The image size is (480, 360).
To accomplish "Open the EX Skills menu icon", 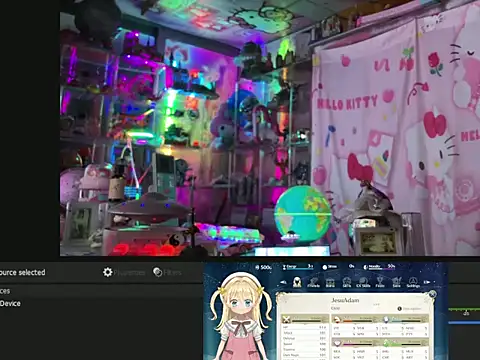I will click(x=363, y=283).
